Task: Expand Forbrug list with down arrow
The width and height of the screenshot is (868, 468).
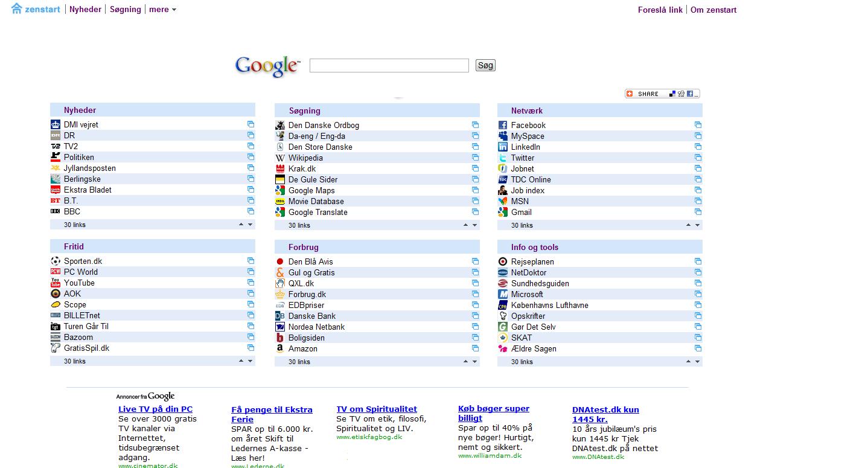Action: coord(475,362)
